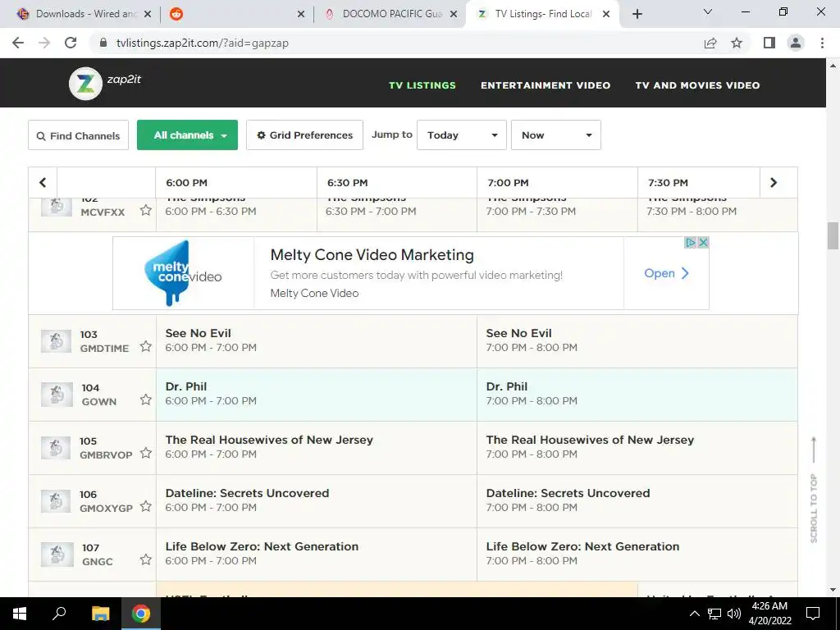Favorite channel 104 GOWN with its star
840x630 pixels.
point(146,399)
